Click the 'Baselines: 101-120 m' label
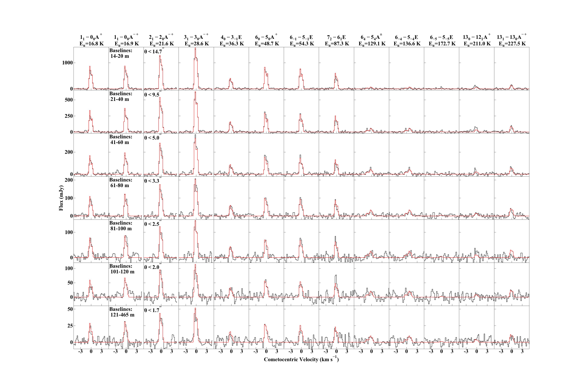This screenshot has width=588, height=392. [x=122, y=269]
